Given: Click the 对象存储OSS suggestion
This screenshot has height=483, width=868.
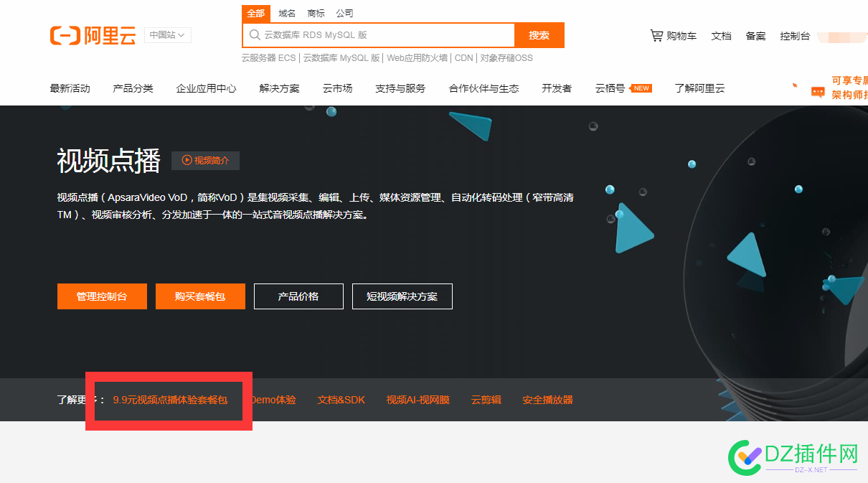Looking at the screenshot, I should pyautogui.click(x=506, y=58).
